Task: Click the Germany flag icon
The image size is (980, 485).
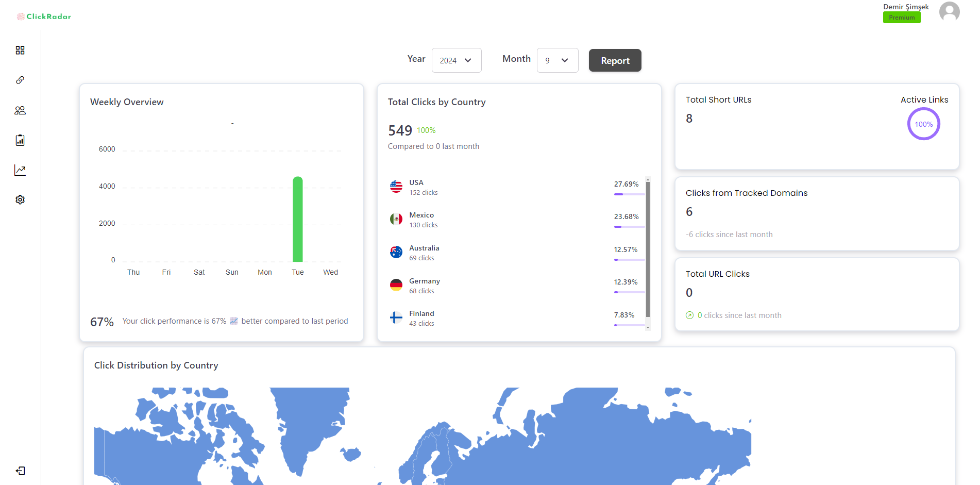Action: (396, 285)
